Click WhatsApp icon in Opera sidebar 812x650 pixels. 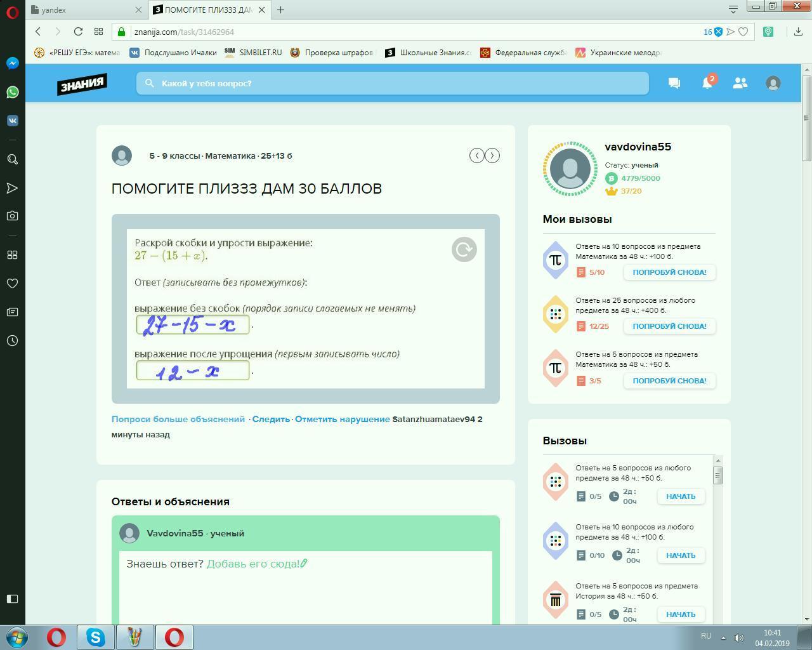(x=12, y=92)
